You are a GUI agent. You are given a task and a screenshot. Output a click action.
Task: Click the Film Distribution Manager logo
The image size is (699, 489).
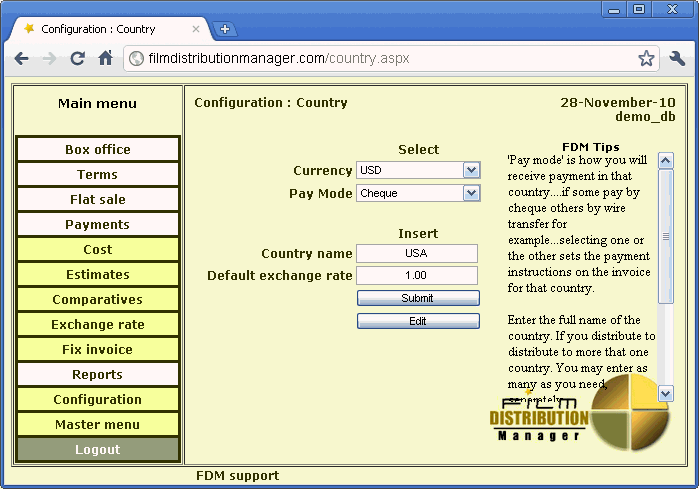[x=580, y=420]
